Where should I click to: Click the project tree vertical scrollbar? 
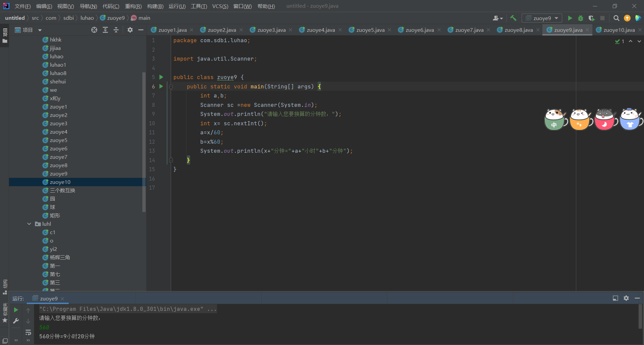tap(144, 141)
